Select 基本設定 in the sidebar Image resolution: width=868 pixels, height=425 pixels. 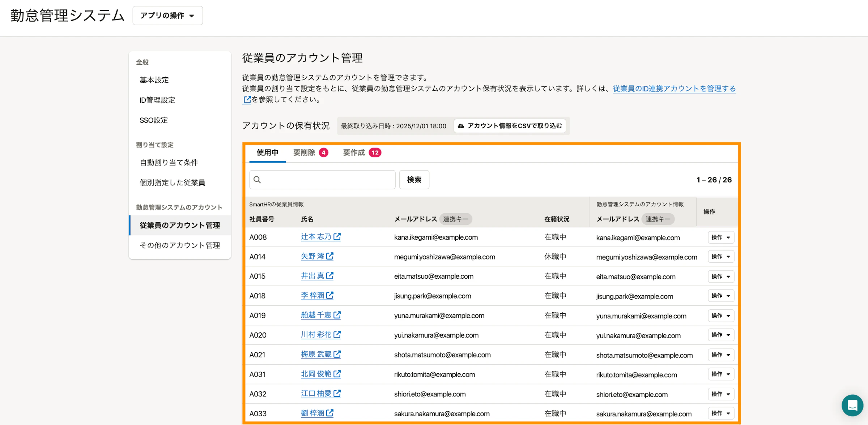click(154, 80)
